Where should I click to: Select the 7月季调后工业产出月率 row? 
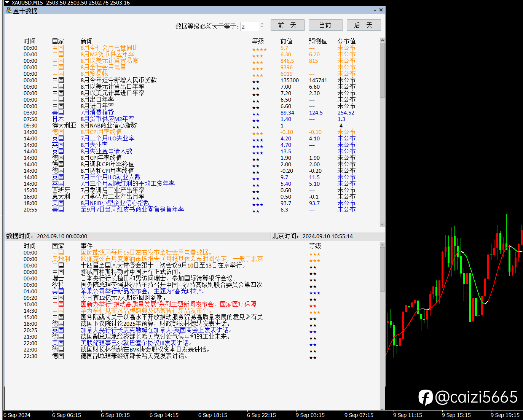coord(190,197)
